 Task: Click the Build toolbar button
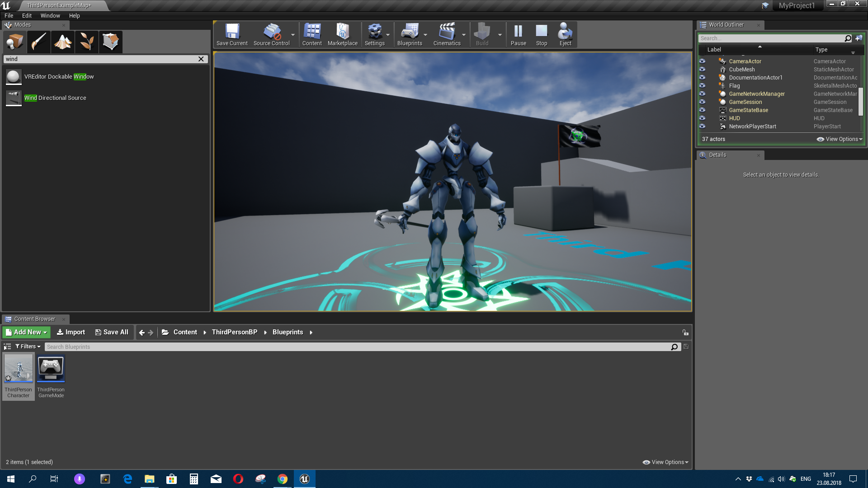[482, 35]
